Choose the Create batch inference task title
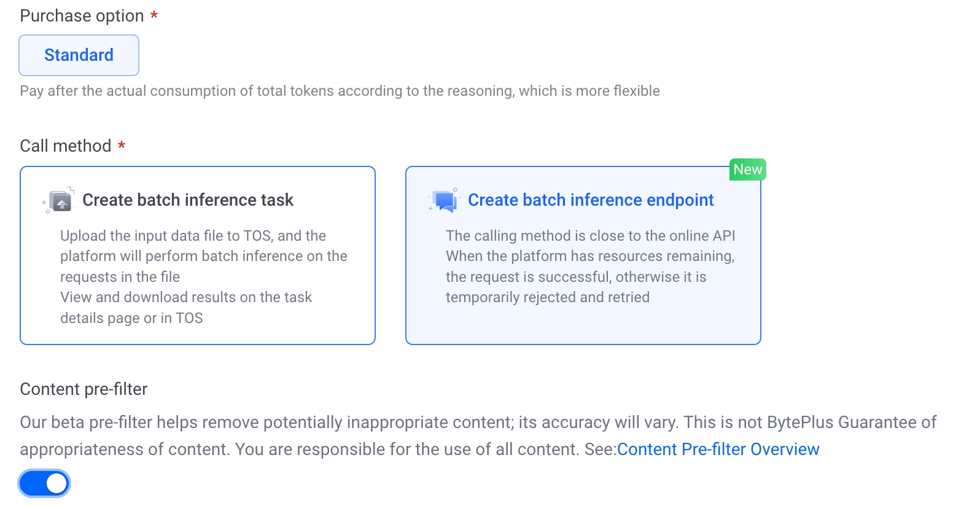This screenshot has height=506, width=980. click(188, 200)
